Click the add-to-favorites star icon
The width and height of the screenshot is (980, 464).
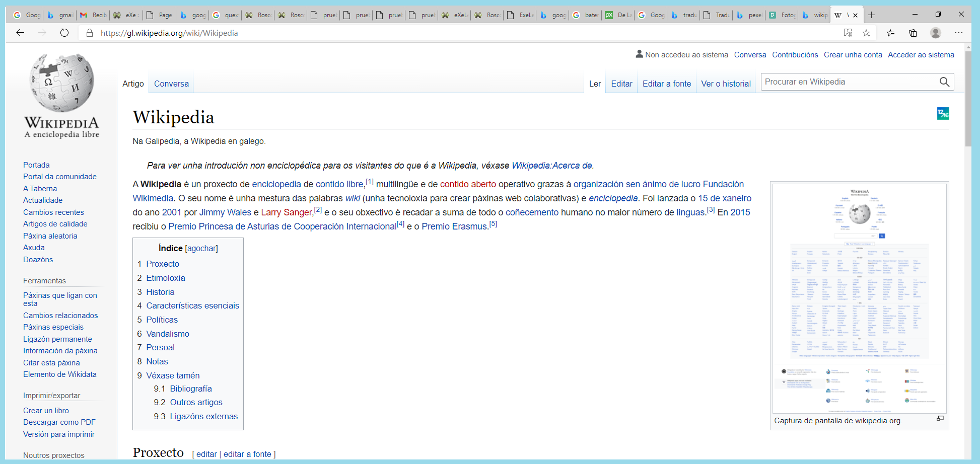(867, 33)
